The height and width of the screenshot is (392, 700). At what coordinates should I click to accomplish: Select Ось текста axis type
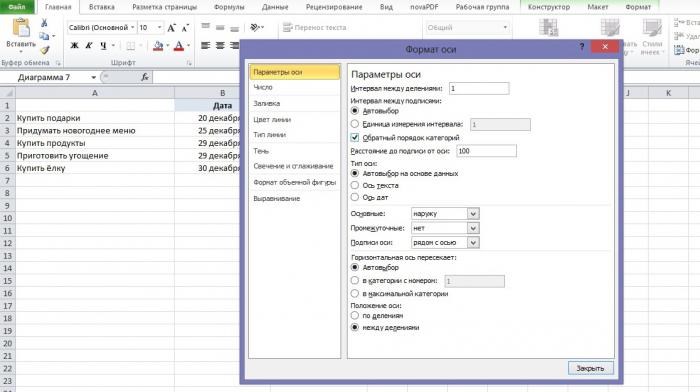point(355,185)
